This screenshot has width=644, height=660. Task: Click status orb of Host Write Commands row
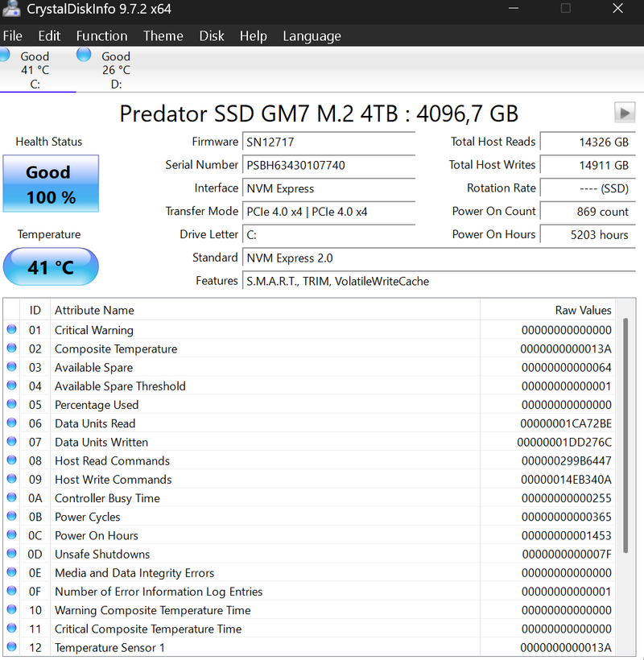tap(12, 479)
